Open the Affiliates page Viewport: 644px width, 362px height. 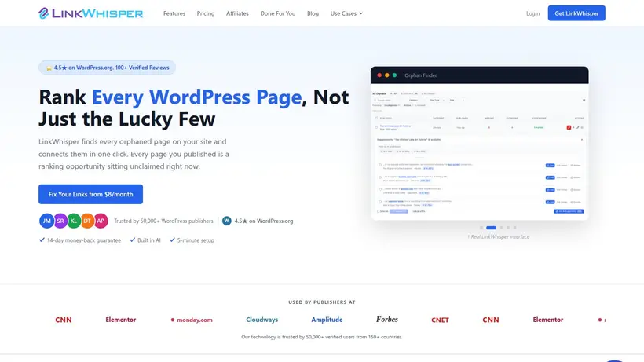[x=237, y=13]
